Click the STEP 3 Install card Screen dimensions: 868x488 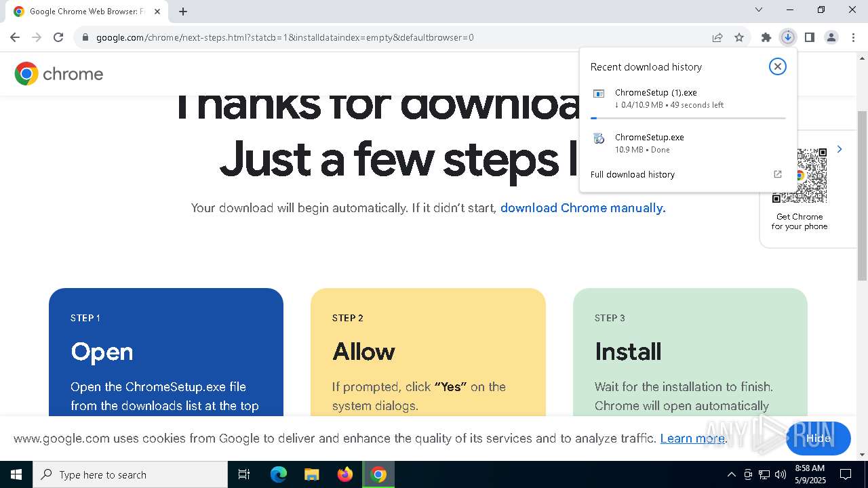coord(690,352)
